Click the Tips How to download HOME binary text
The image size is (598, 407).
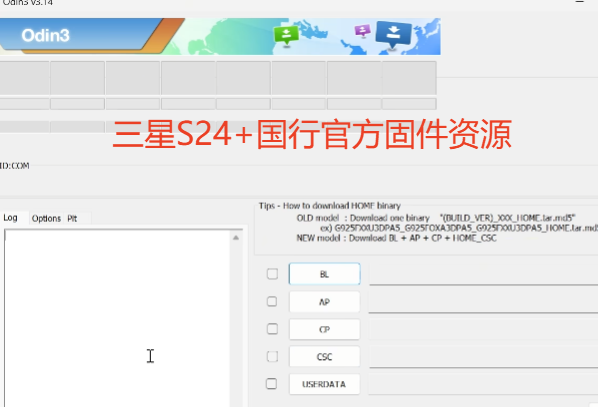tap(330, 206)
